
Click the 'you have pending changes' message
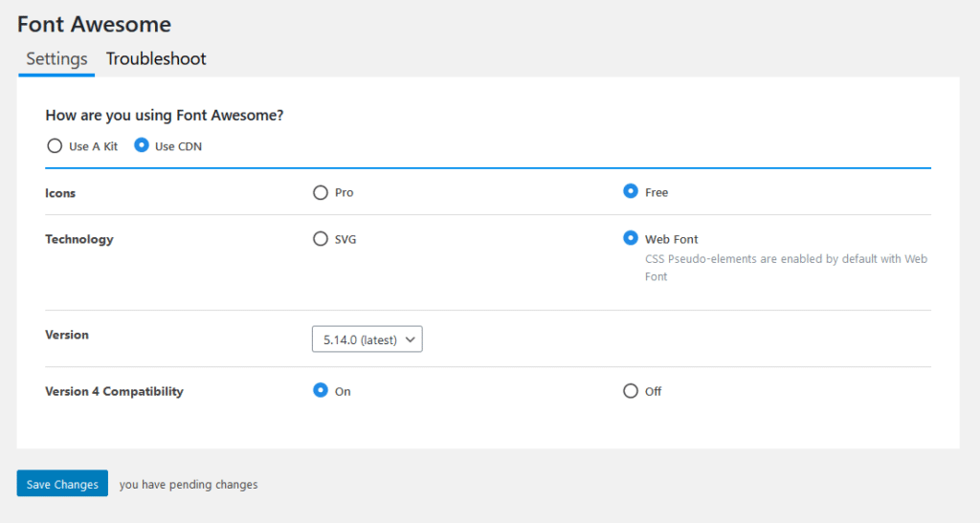point(189,485)
